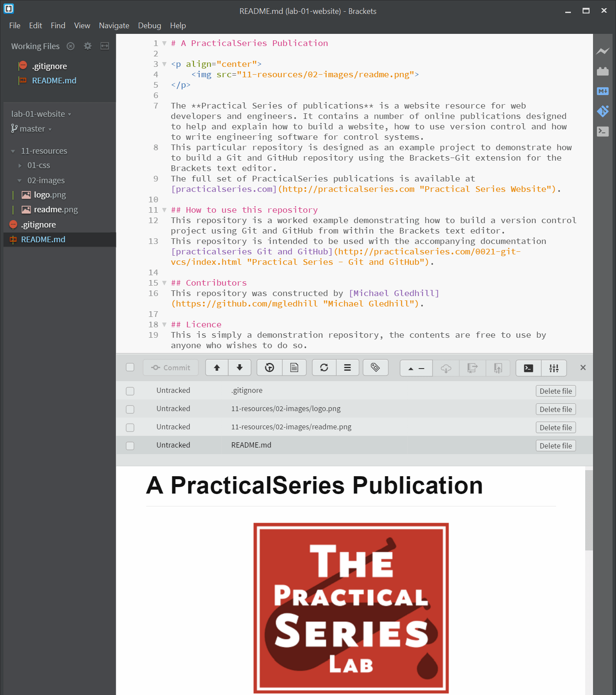
Task: Toggle the select-all checkbox in Git panel
Action: click(x=130, y=367)
